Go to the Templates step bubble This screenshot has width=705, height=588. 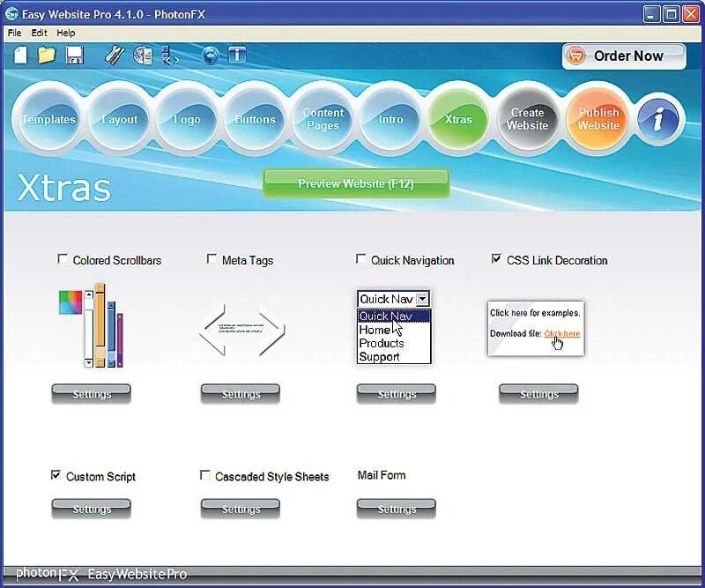pos(48,119)
